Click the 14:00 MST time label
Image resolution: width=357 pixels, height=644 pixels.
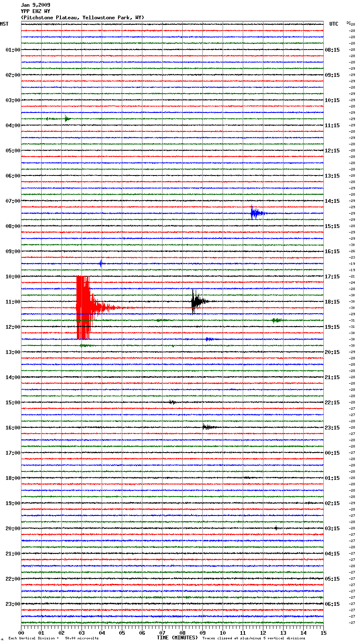point(13,377)
